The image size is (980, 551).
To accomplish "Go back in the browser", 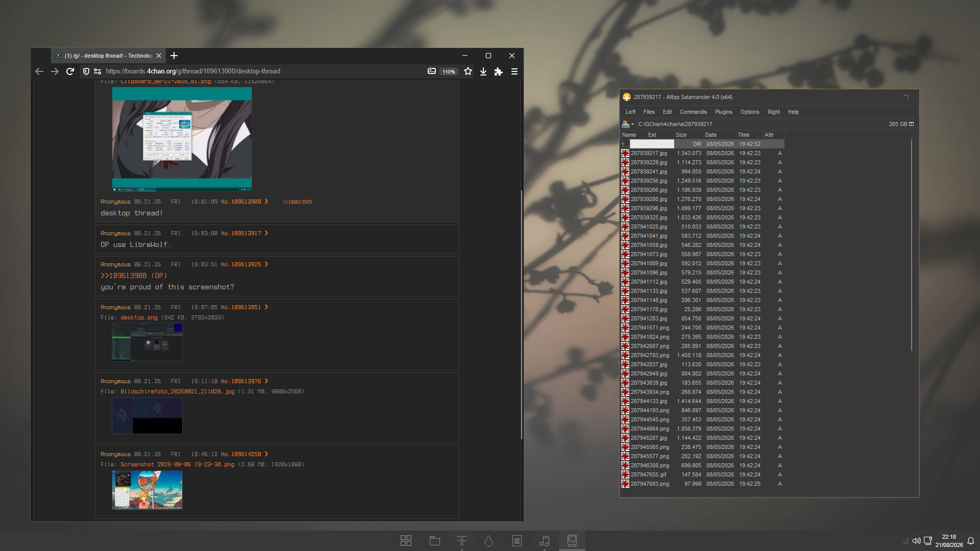I will (39, 71).
